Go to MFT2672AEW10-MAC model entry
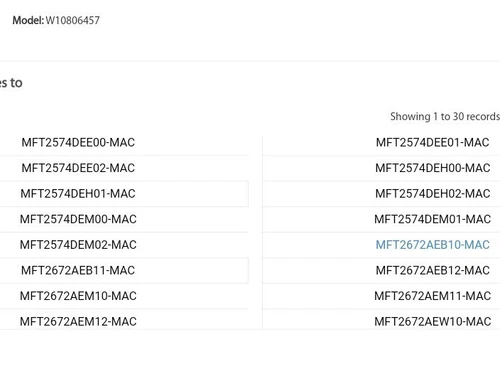This screenshot has width=500, height=391. pyautogui.click(x=432, y=322)
